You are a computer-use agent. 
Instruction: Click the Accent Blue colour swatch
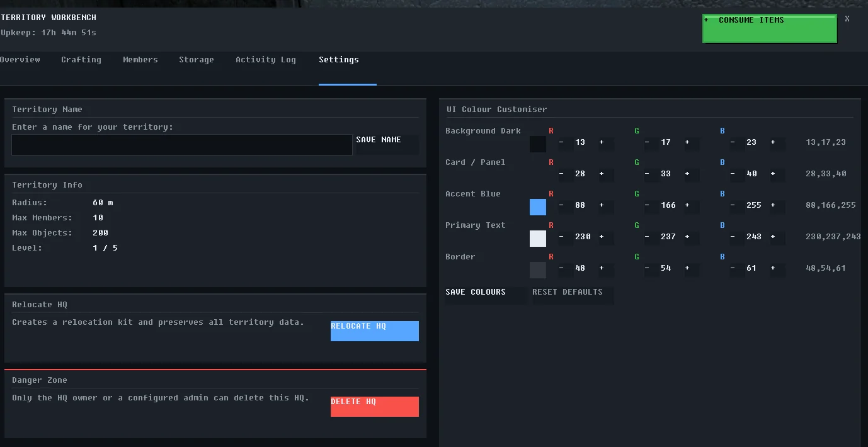pos(538,207)
